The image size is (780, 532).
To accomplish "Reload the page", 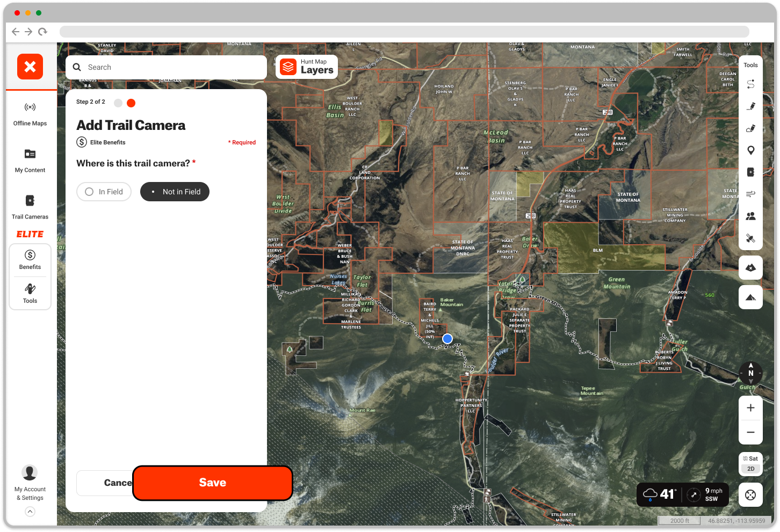I will pyautogui.click(x=42, y=32).
